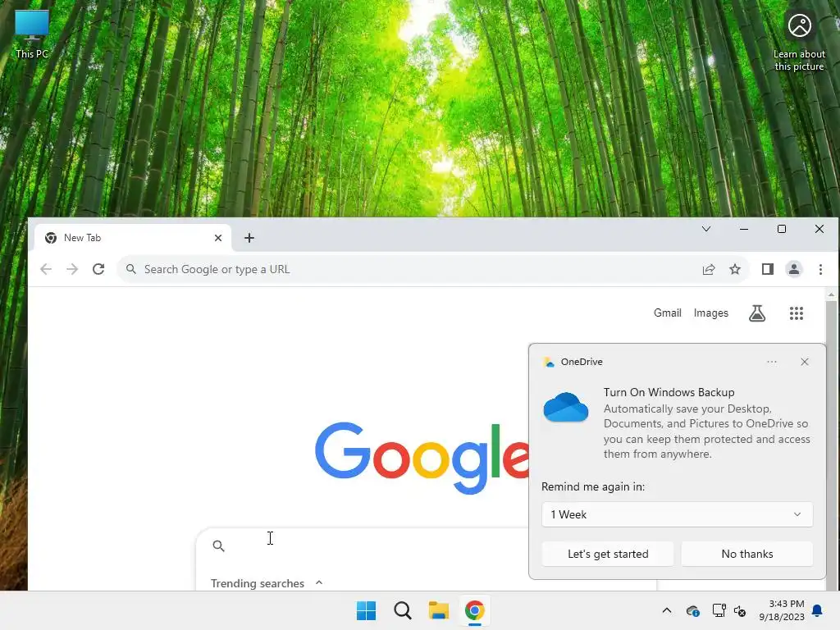Share this page via address bar icon
Screen dimensions: 840x630
(708, 269)
